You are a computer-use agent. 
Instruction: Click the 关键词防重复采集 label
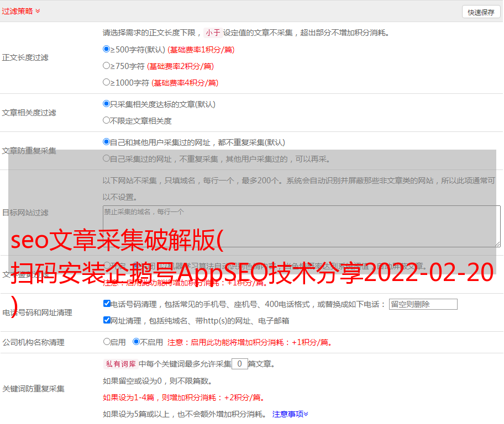tap(33, 389)
